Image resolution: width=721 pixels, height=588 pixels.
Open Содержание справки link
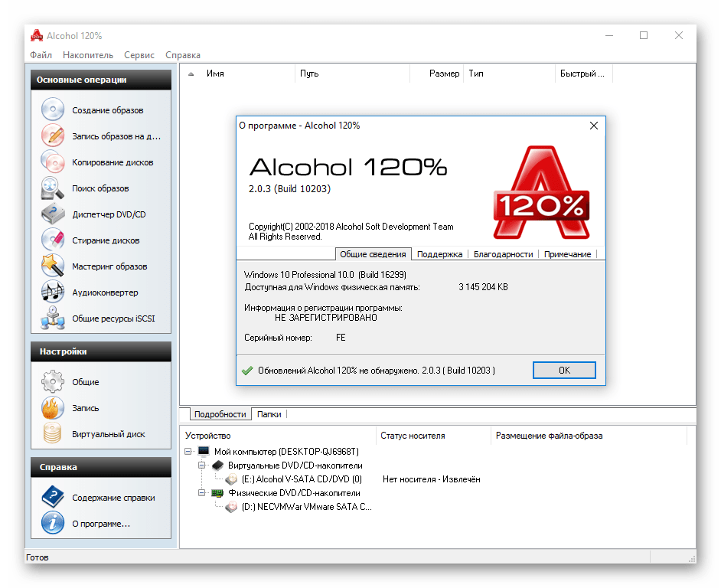coord(113,498)
